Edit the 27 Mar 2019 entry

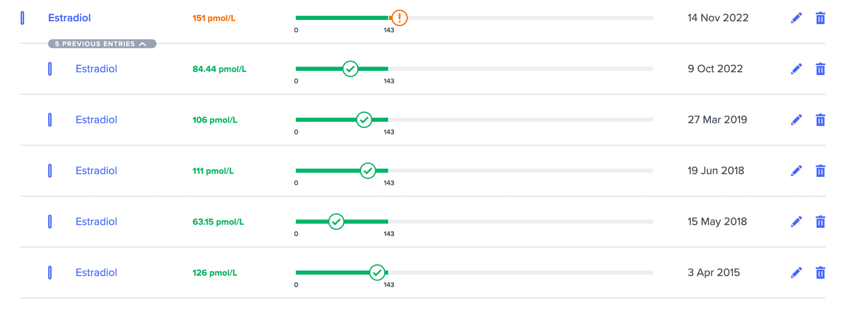point(796,120)
